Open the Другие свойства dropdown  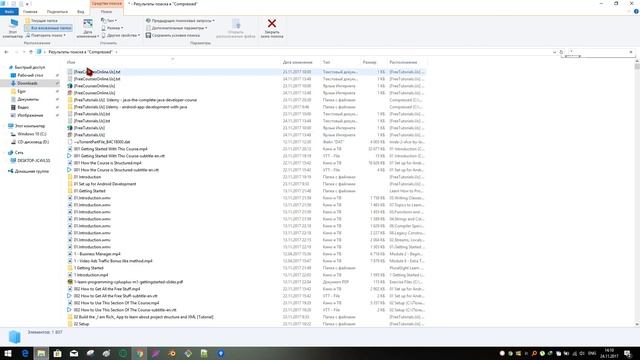tap(120, 36)
